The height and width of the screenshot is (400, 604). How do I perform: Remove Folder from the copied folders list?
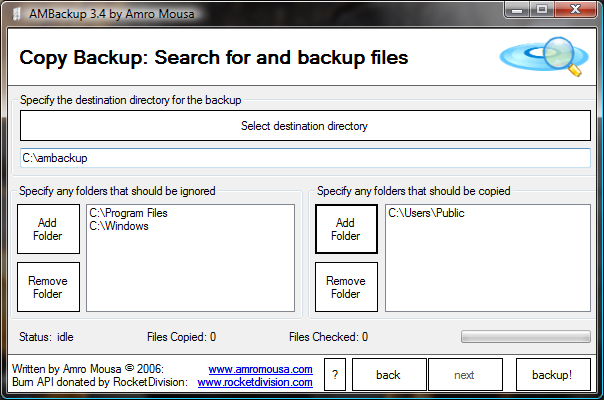(346, 287)
